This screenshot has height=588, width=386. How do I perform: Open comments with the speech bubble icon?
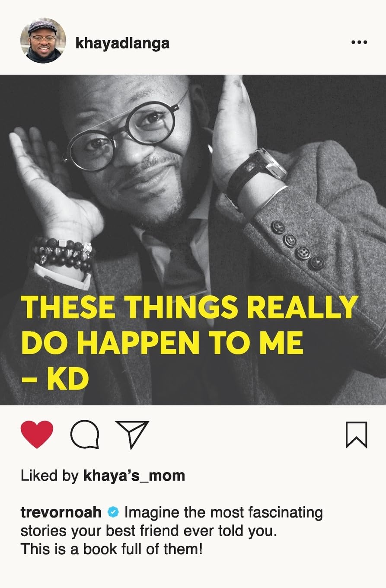coord(85,435)
